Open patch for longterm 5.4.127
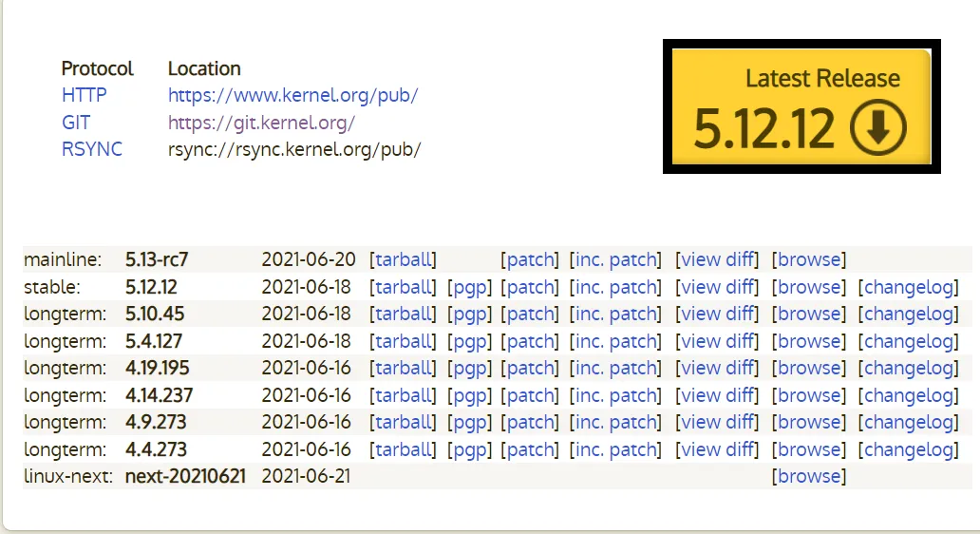The height and width of the screenshot is (534, 980). click(530, 341)
